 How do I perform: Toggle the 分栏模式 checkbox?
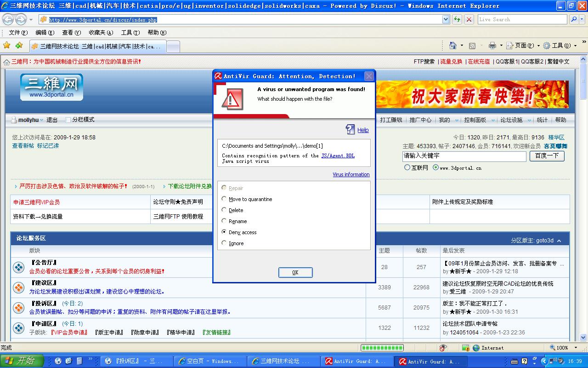pos(68,120)
